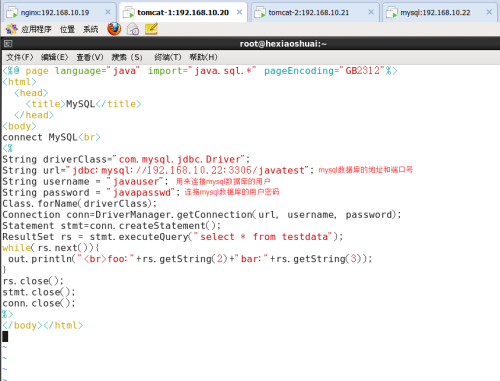Click the "javapasswd" password value
This screenshot has width=500, height=381.
[x=141, y=193]
